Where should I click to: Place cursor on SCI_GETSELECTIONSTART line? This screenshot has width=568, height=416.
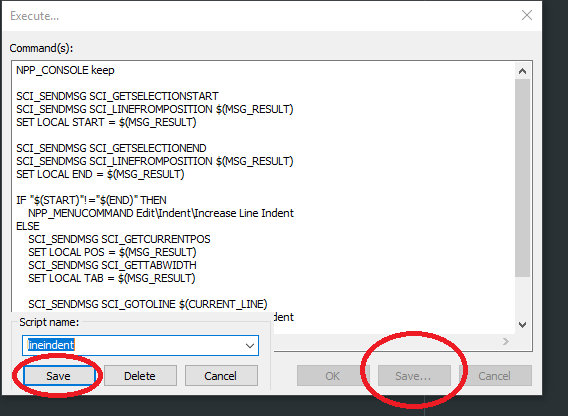[117, 96]
